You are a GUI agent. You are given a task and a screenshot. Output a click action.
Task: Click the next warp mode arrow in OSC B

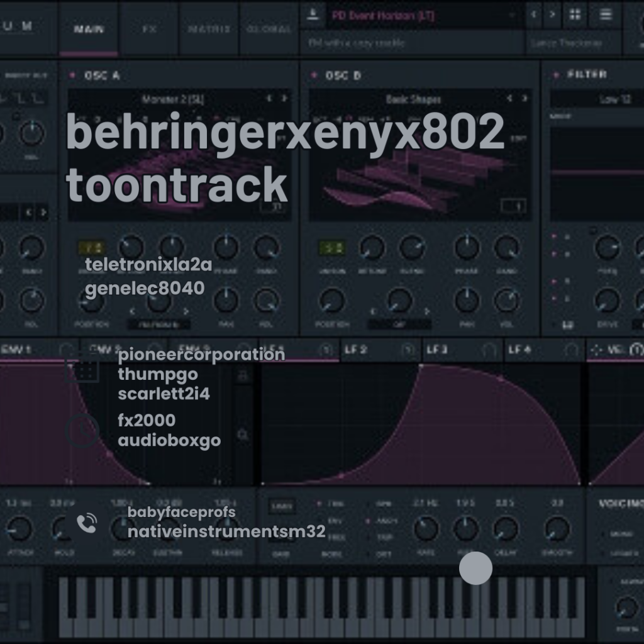click(x=427, y=312)
